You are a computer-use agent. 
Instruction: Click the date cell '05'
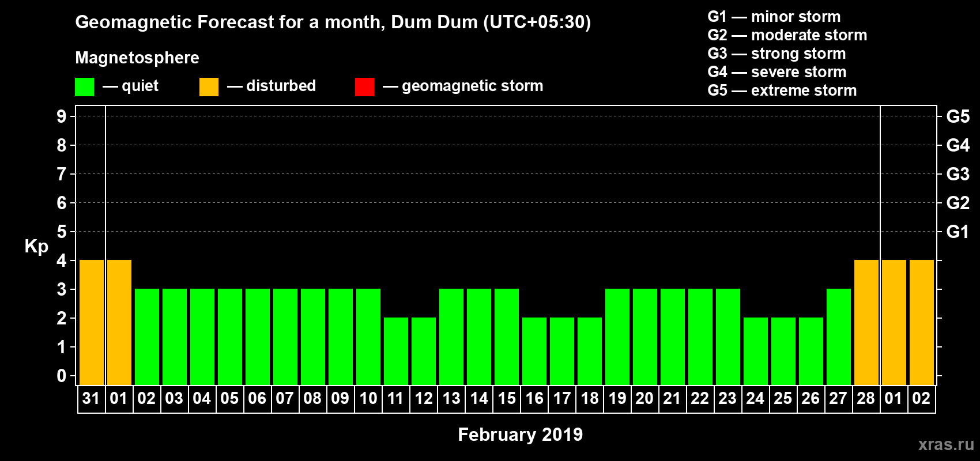[x=230, y=399]
